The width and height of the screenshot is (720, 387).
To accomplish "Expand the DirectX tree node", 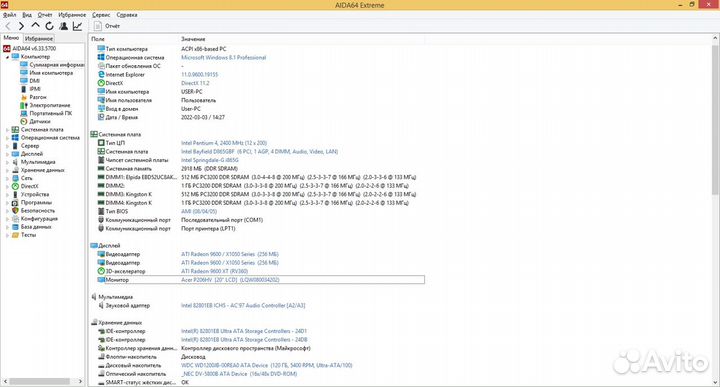I will coord(7,186).
